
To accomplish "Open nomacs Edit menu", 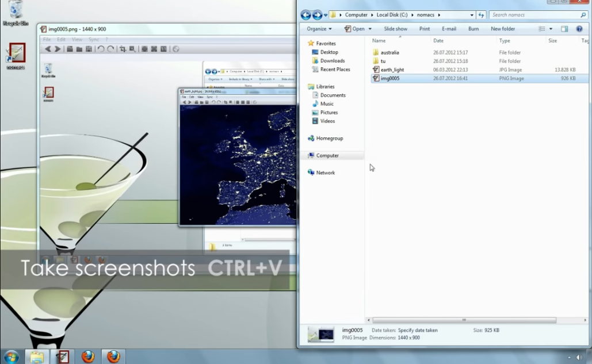I will point(61,39).
